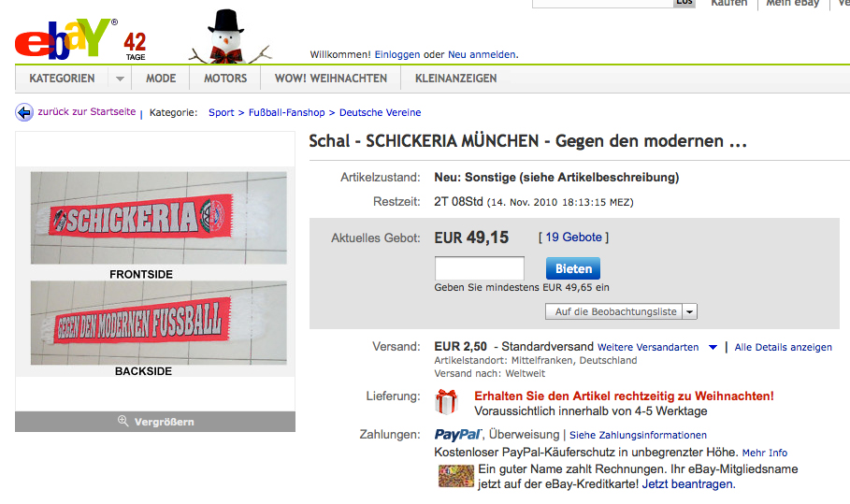Expand the Kategorien dropdown arrow
850x504 pixels.
tap(120, 79)
